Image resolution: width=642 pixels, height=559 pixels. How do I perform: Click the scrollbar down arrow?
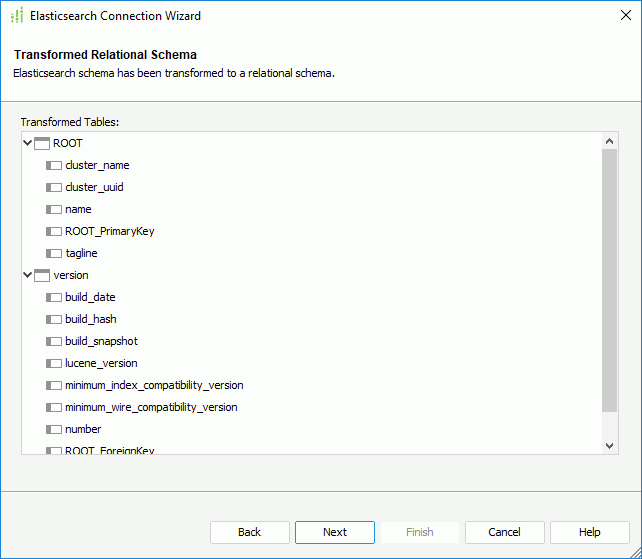click(609, 446)
